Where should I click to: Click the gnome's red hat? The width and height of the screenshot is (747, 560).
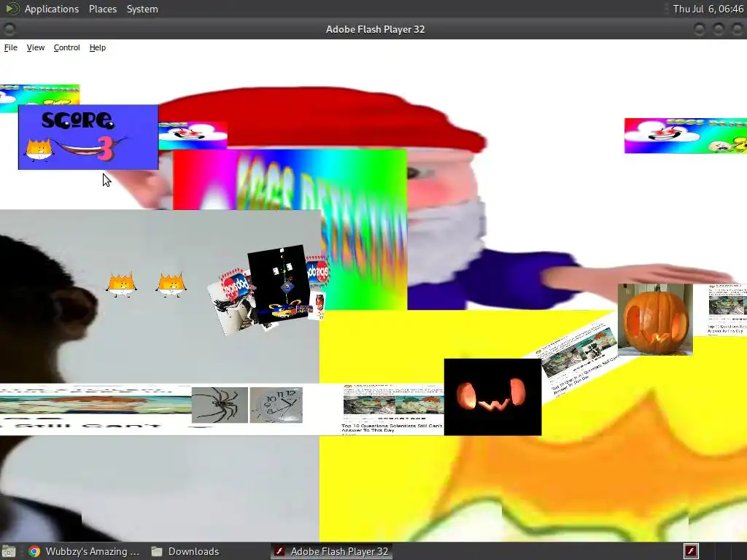coord(320,117)
